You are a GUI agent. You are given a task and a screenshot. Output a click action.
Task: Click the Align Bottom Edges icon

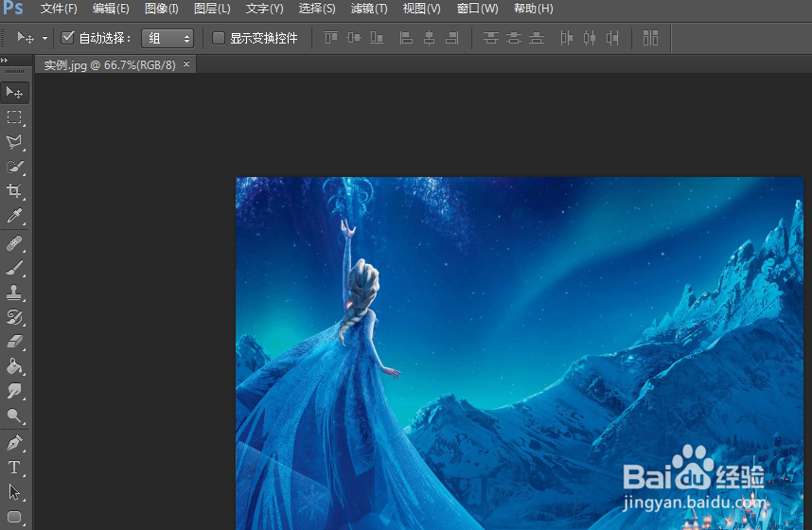tap(377, 38)
